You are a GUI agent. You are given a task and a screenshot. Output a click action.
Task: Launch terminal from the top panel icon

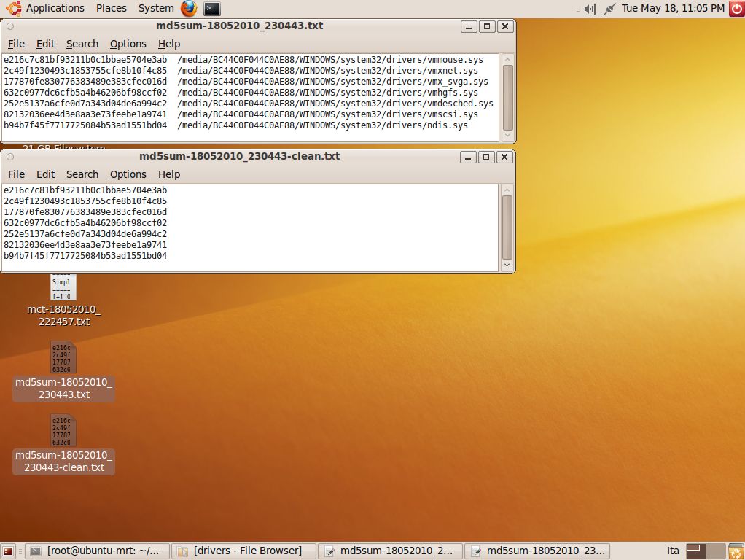pos(212,8)
